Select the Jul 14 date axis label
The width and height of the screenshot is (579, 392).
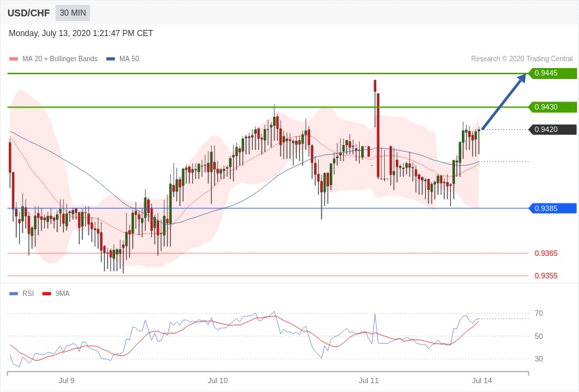coord(482,380)
